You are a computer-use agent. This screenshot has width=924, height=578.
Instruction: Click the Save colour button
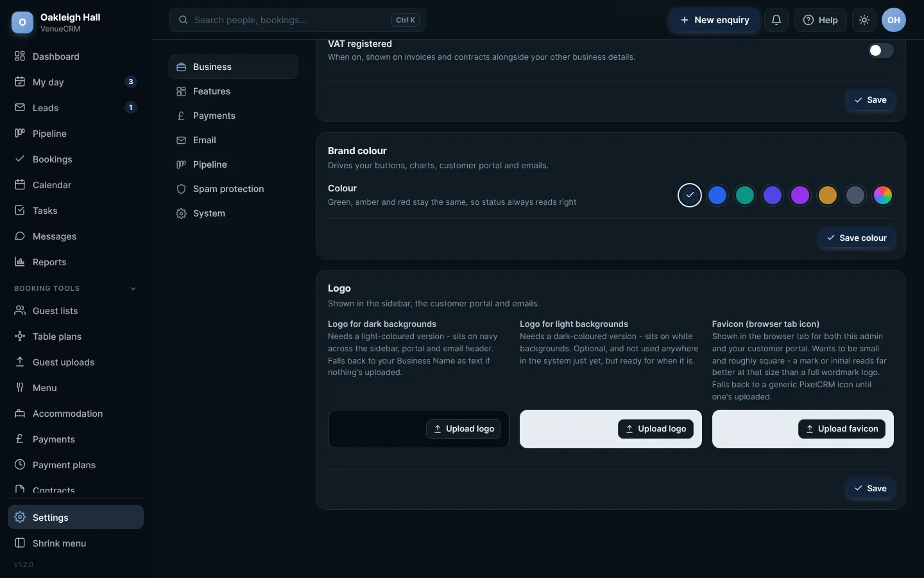(x=857, y=238)
